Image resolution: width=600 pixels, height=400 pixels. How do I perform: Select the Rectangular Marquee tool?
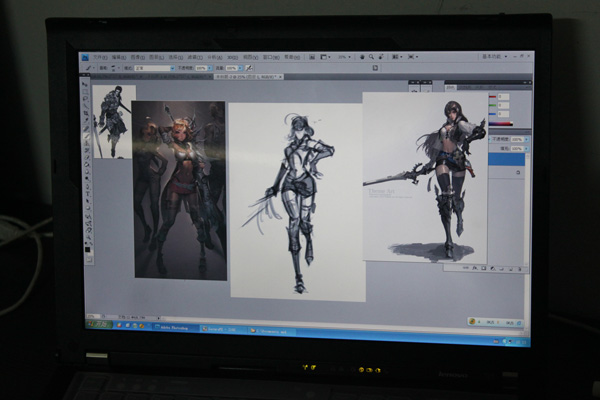coord(85,91)
